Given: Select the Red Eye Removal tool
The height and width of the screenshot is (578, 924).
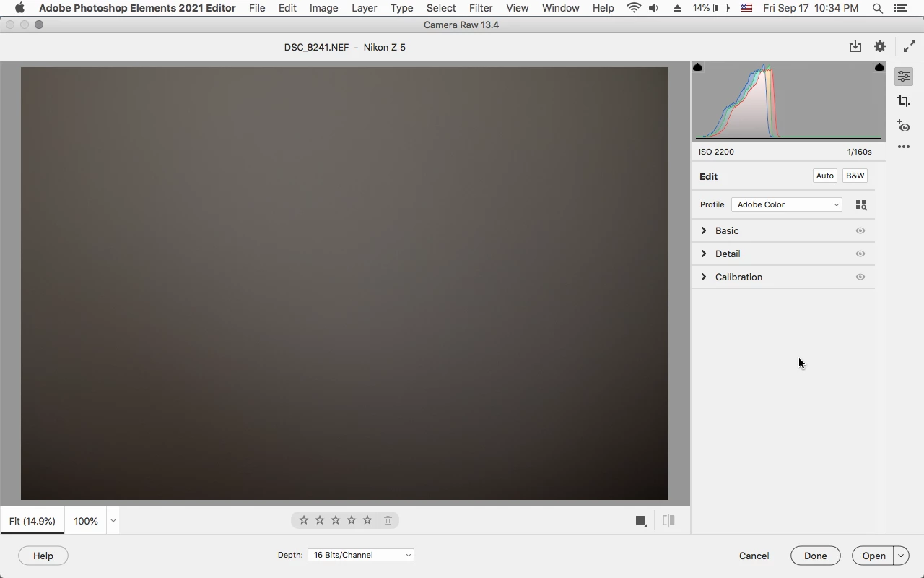Looking at the screenshot, I should coord(904,126).
